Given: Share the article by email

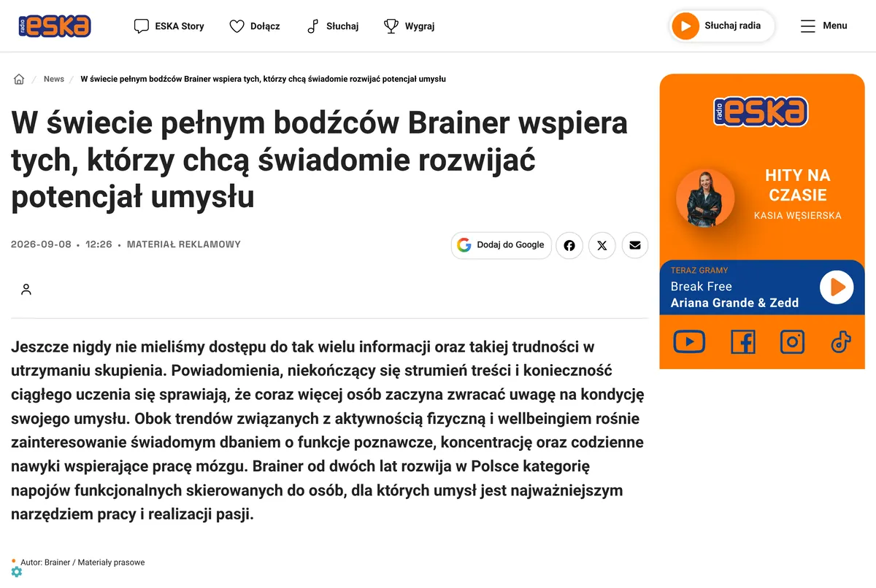Looking at the screenshot, I should coord(635,245).
